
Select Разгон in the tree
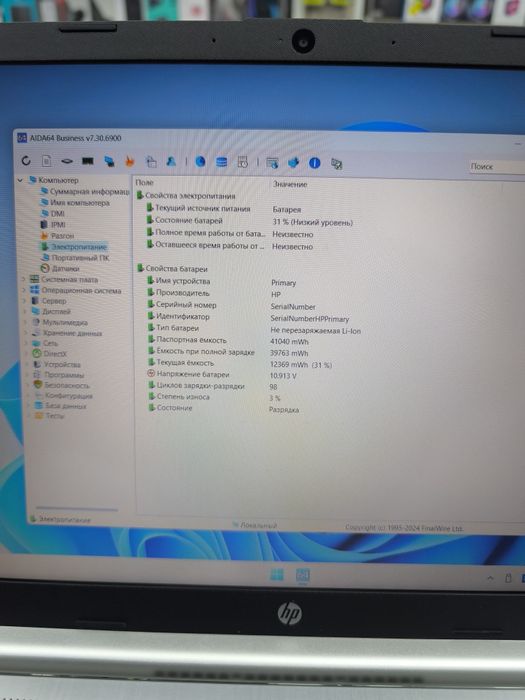[57, 236]
